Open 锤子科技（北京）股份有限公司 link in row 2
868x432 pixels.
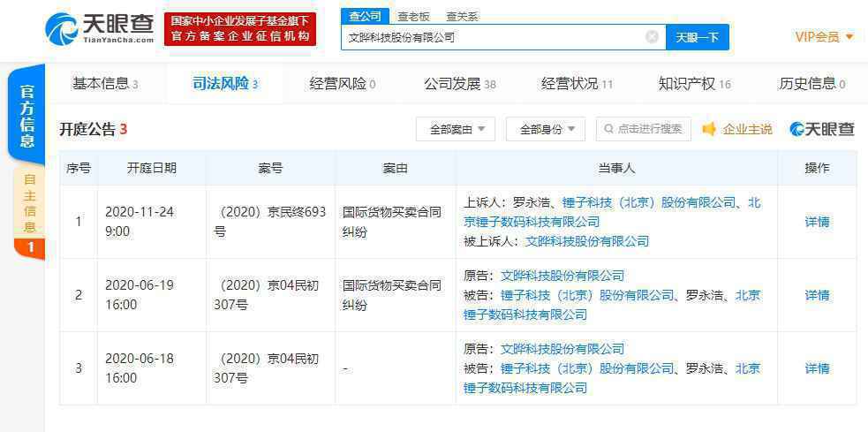(x=587, y=295)
